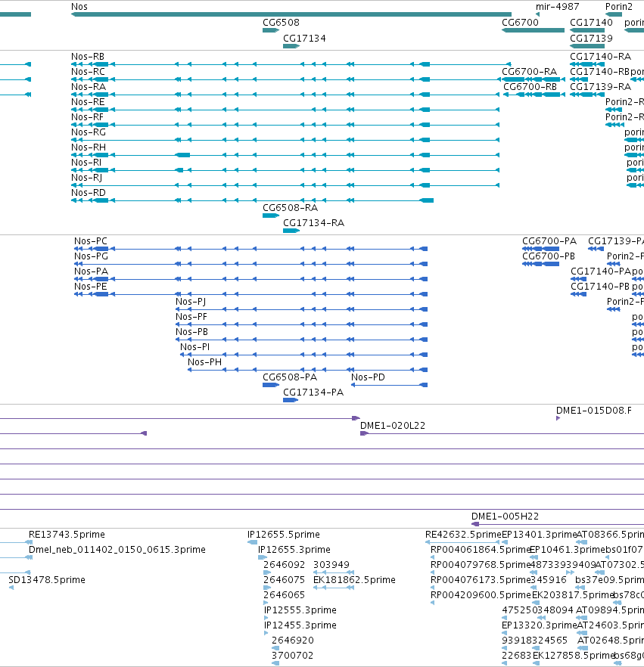
Task: Click the Nos-RI transcript label
Action: tap(86, 162)
